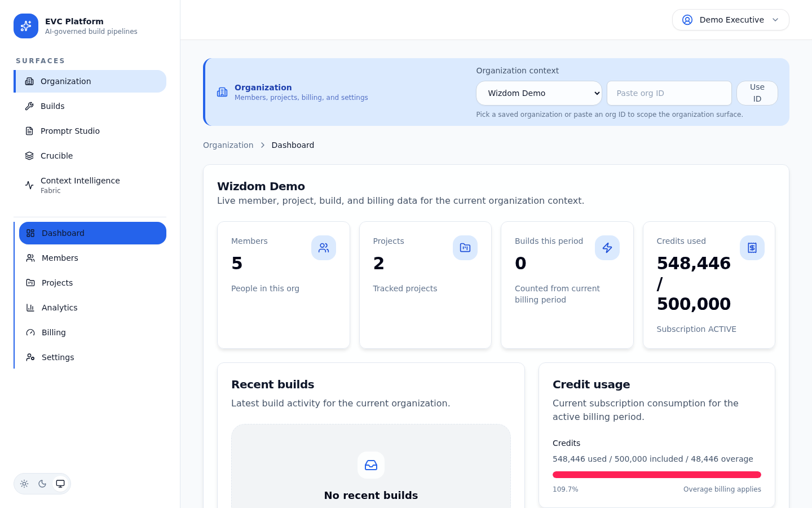Screen dimensions: 812x508
Task: Click the red credit usage progress bar
Action: coord(656,475)
